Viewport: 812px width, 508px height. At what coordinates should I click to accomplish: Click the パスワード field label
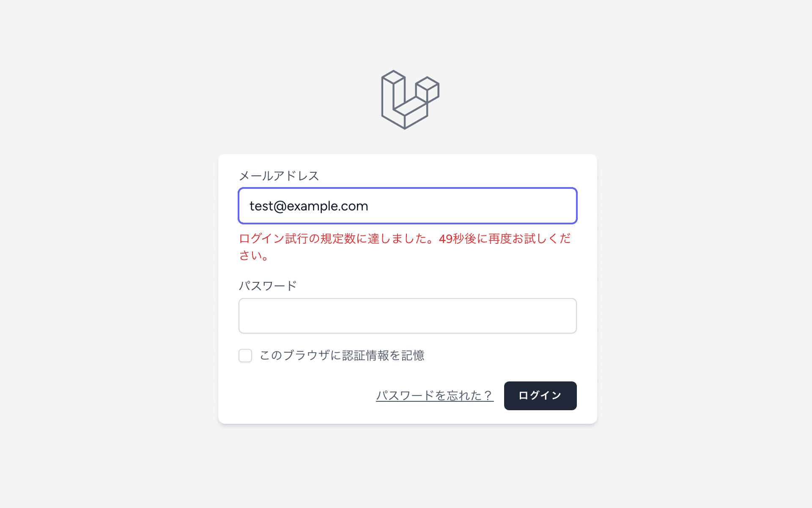(268, 286)
